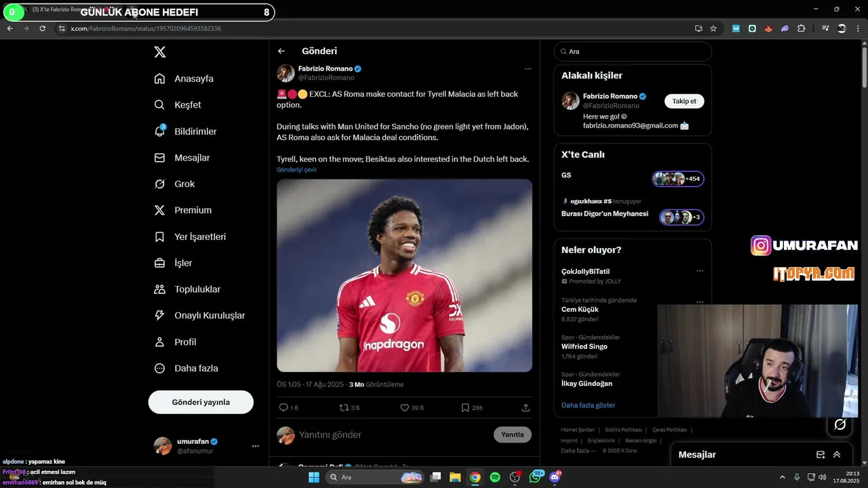
Task: Open Hizmet Şartları footer link
Action: [x=578, y=430]
